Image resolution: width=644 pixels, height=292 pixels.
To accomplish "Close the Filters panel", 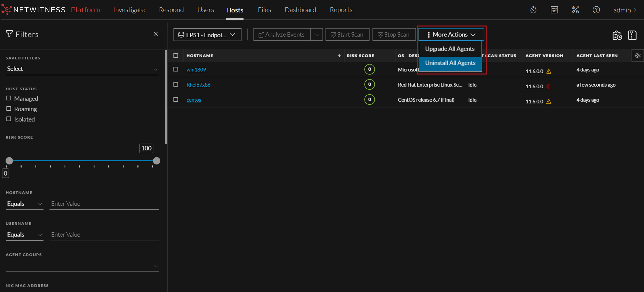I will [155, 34].
